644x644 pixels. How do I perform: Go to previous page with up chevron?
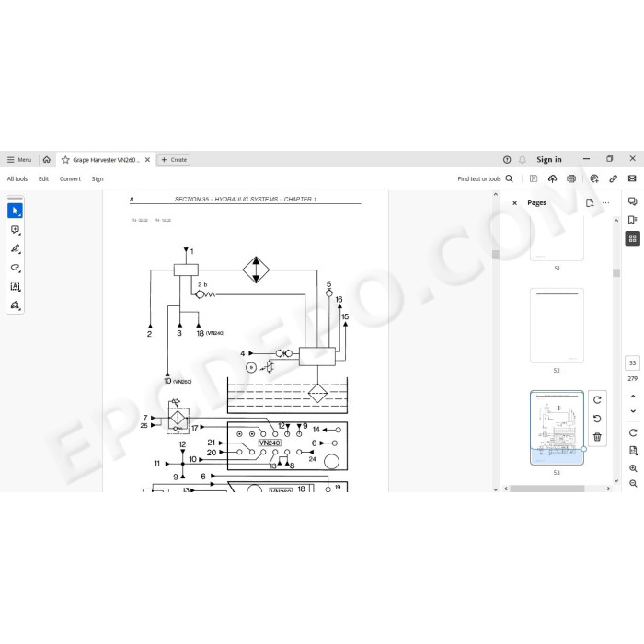pos(633,397)
